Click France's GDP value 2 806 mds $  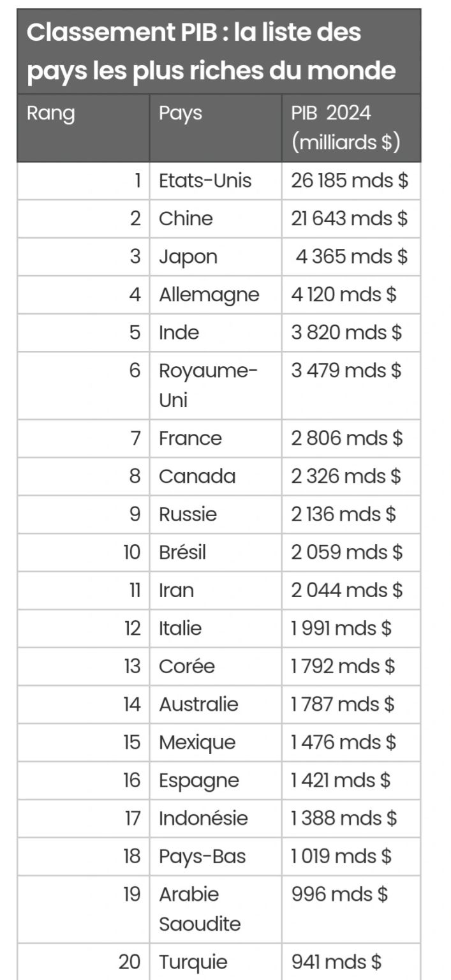pos(347,439)
